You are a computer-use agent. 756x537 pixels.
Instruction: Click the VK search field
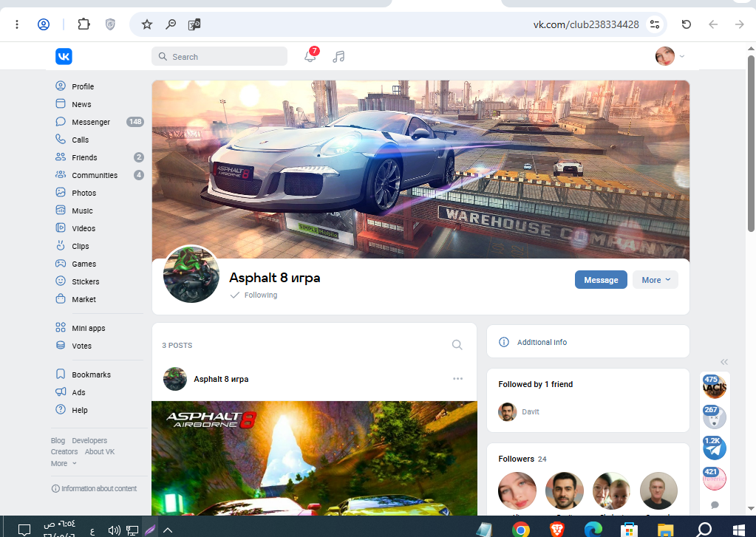pos(219,56)
